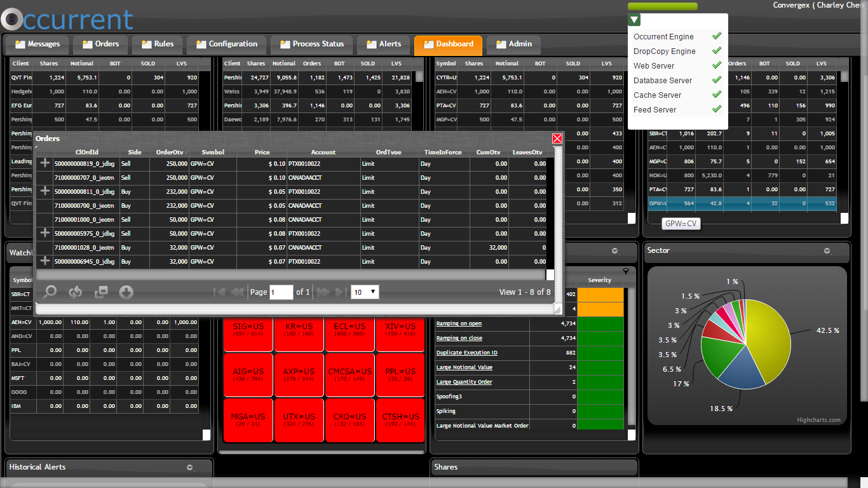868x488 pixels.
Task: Click the MGA=US heat map tile
Action: pos(248,419)
